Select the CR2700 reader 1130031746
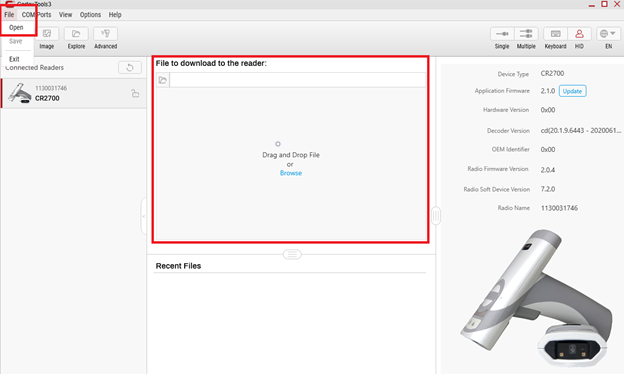The height and width of the screenshot is (374, 624). [x=74, y=94]
